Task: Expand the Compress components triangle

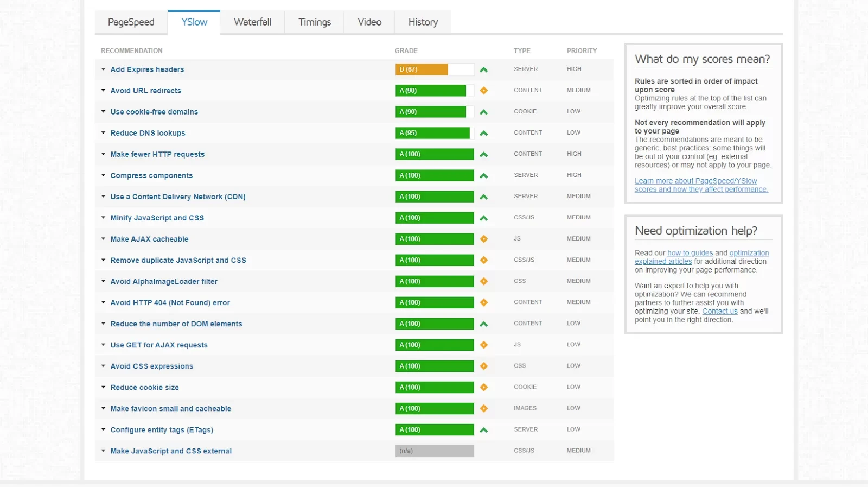Action: 103,175
